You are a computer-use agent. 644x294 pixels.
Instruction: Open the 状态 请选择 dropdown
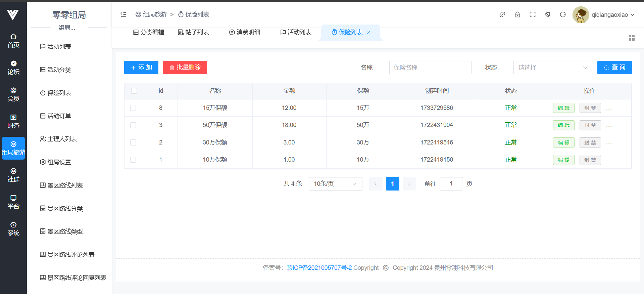[553, 68]
